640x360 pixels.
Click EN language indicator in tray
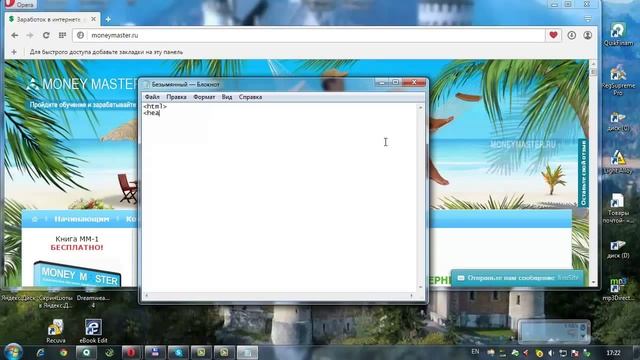pos(476,351)
